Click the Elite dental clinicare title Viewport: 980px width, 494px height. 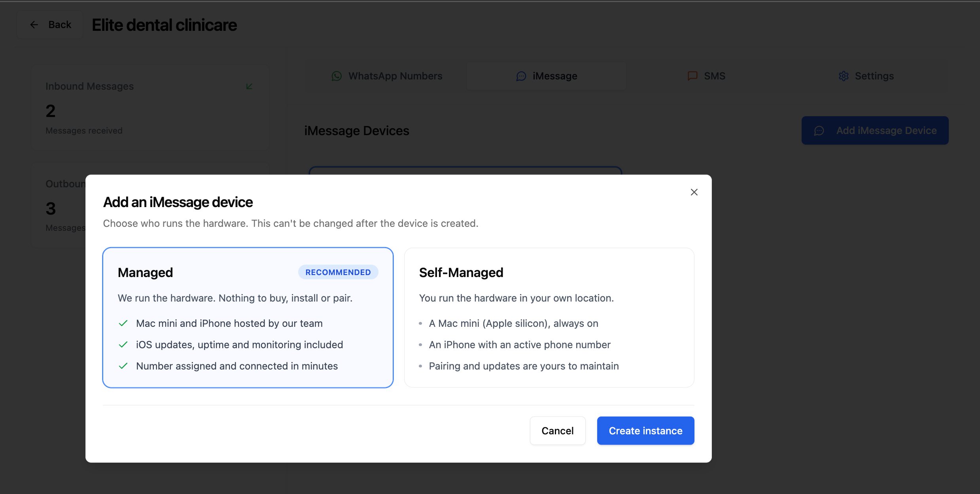tap(165, 25)
